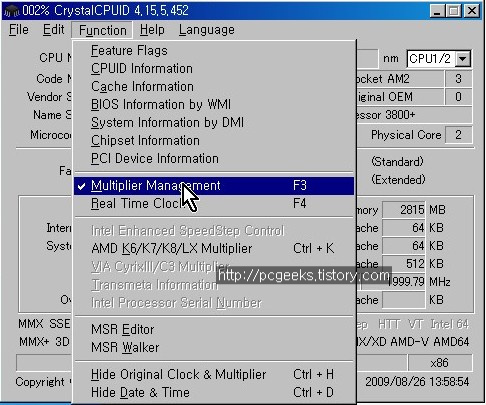Click the Socket AM2 field

pos(400,79)
